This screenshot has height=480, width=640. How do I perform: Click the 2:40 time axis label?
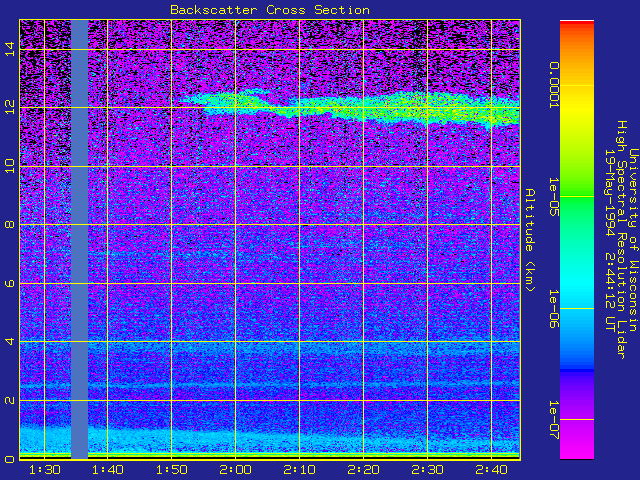point(491,470)
